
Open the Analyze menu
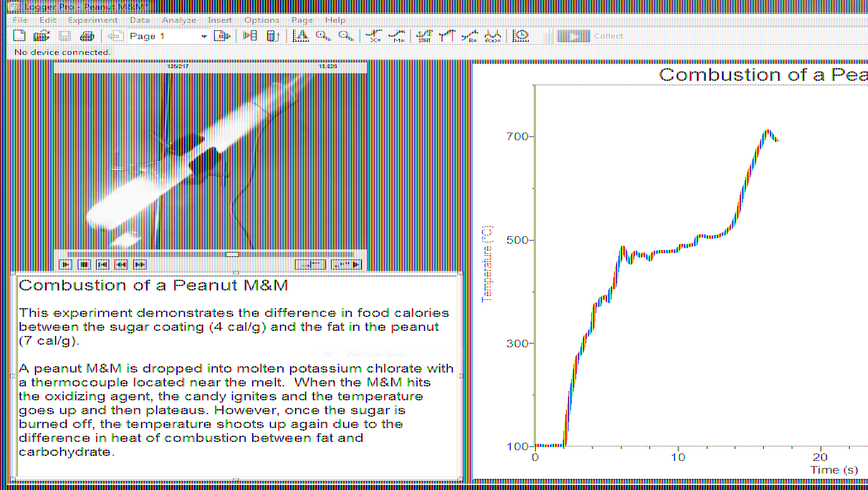(x=179, y=20)
